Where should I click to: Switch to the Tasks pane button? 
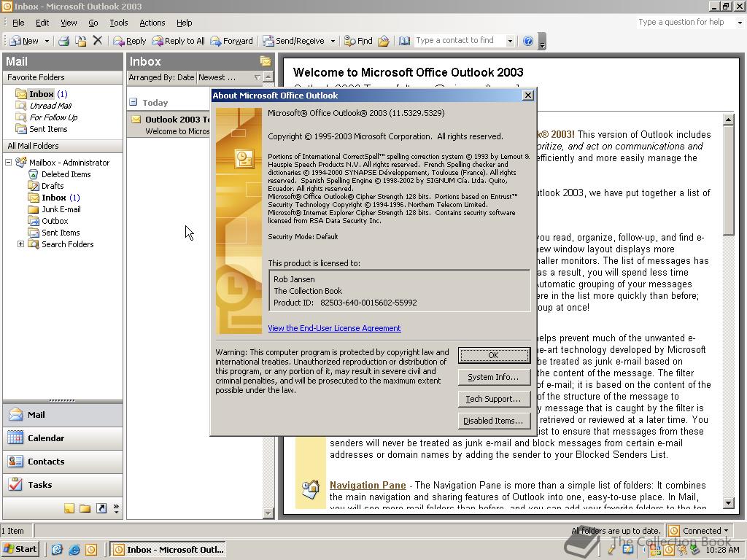[63, 485]
